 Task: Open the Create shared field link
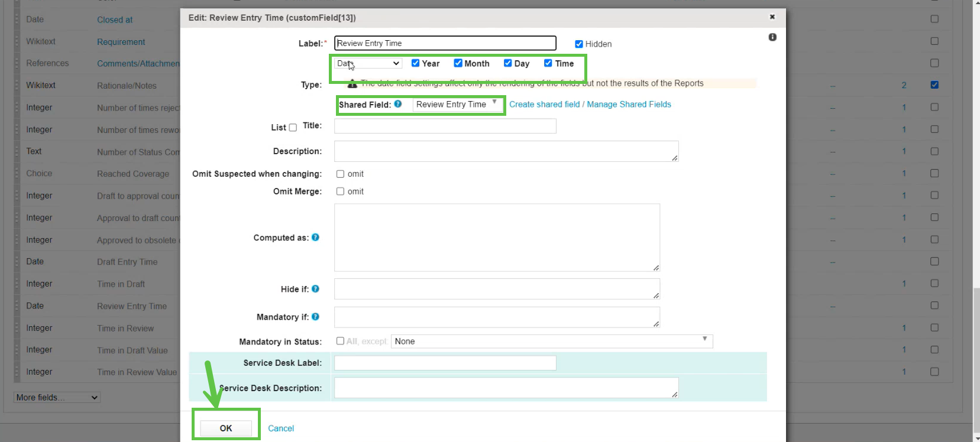pyautogui.click(x=544, y=105)
